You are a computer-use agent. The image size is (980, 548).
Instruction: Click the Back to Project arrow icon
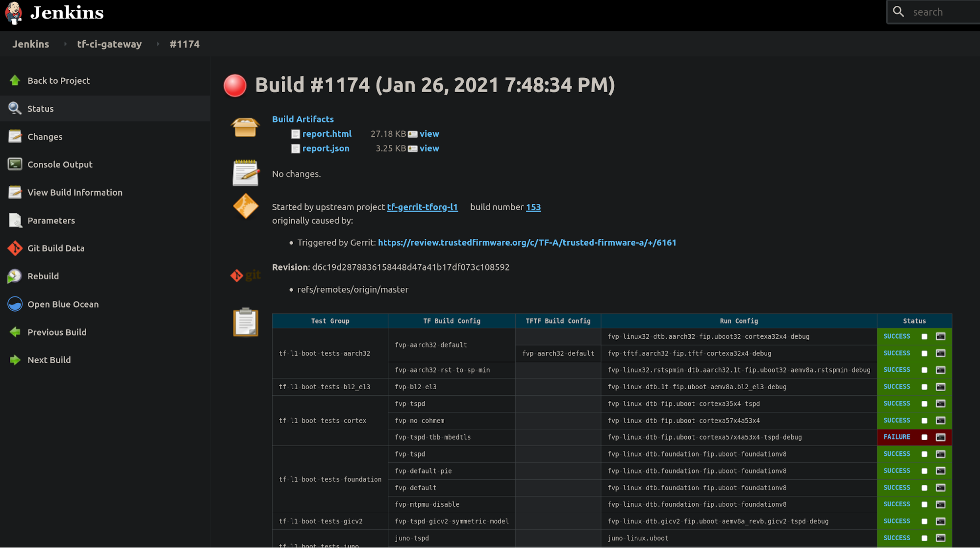(x=15, y=80)
